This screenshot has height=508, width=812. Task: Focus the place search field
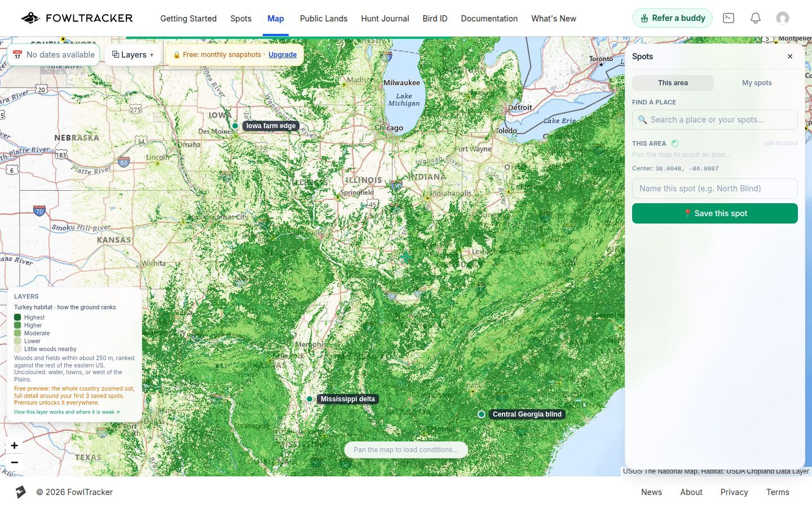tap(715, 120)
